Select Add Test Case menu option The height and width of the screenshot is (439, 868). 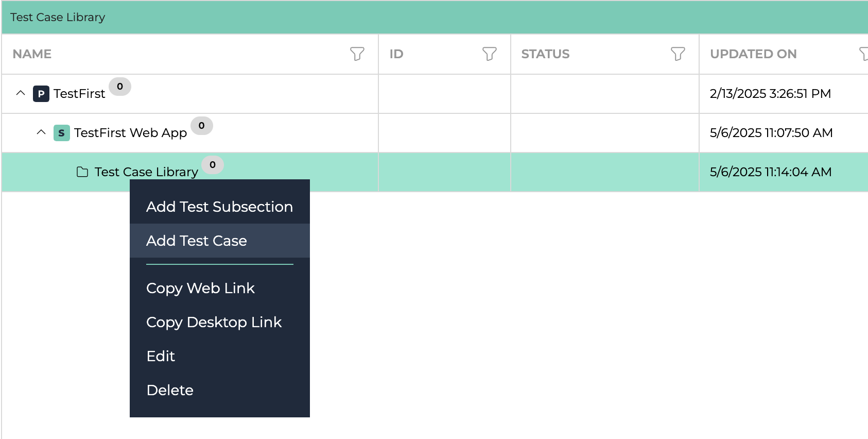[197, 241]
